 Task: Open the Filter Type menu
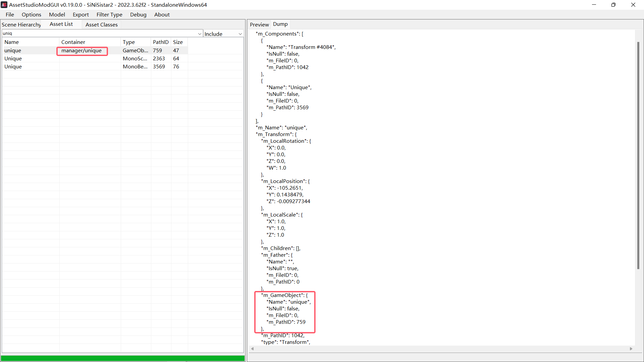point(109,14)
